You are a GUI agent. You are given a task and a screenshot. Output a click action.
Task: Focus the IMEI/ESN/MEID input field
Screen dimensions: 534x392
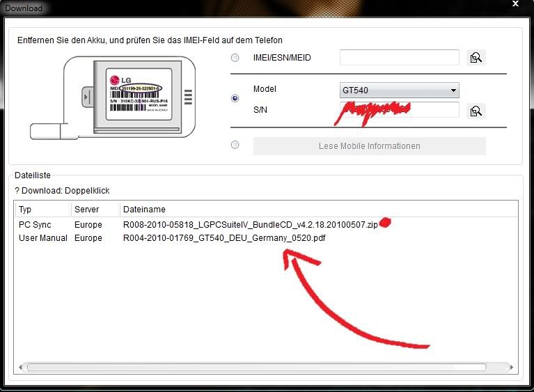coord(400,58)
